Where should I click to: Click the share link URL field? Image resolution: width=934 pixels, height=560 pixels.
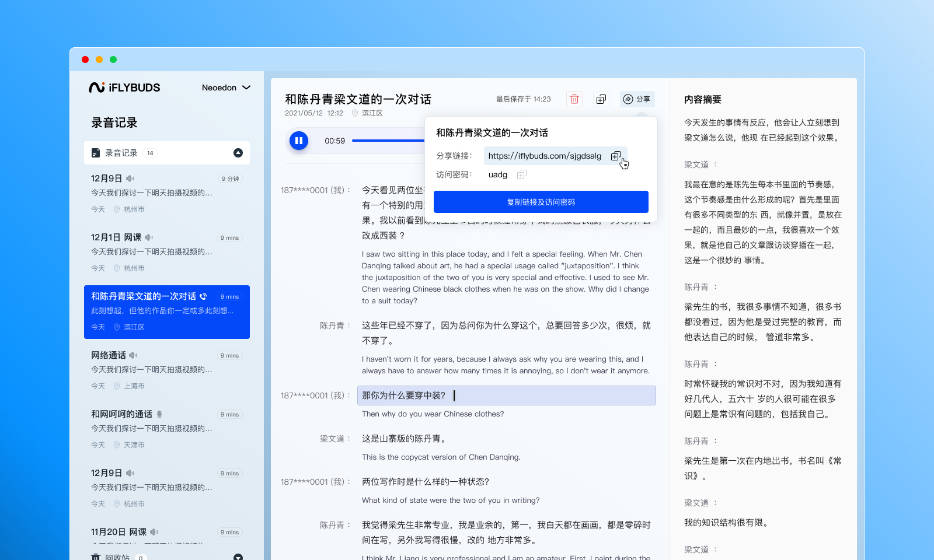pyautogui.click(x=545, y=156)
